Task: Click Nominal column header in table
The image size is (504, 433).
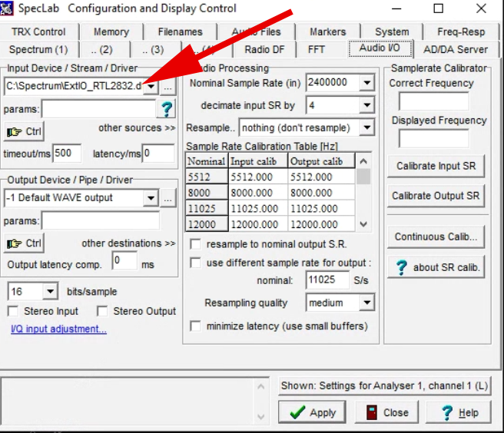Action: click(207, 161)
